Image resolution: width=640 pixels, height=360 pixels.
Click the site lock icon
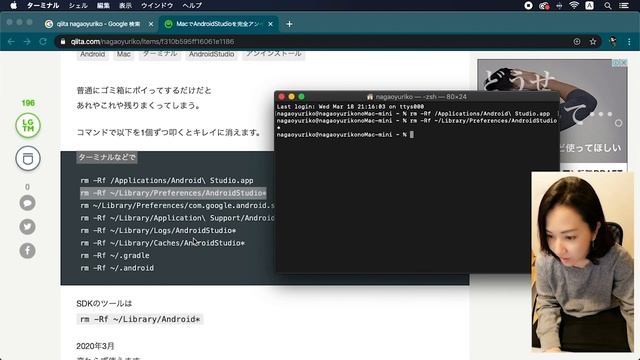coord(62,42)
